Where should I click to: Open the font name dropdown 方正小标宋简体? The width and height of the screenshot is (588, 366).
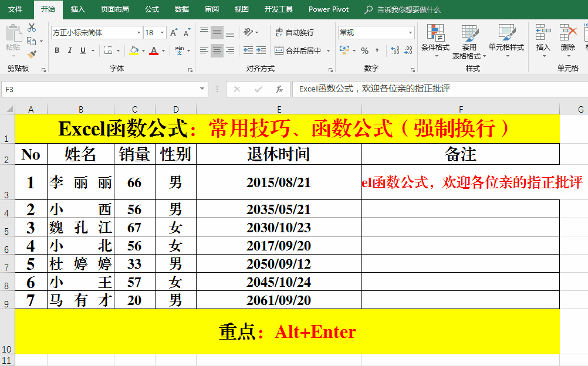pyautogui.click(x=138, y=33)
